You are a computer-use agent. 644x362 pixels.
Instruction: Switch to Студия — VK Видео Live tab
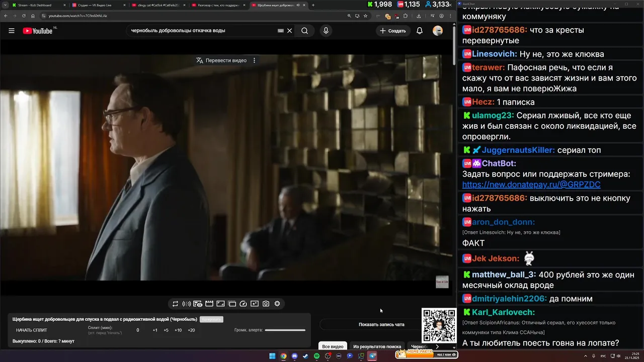pos(98,5)
